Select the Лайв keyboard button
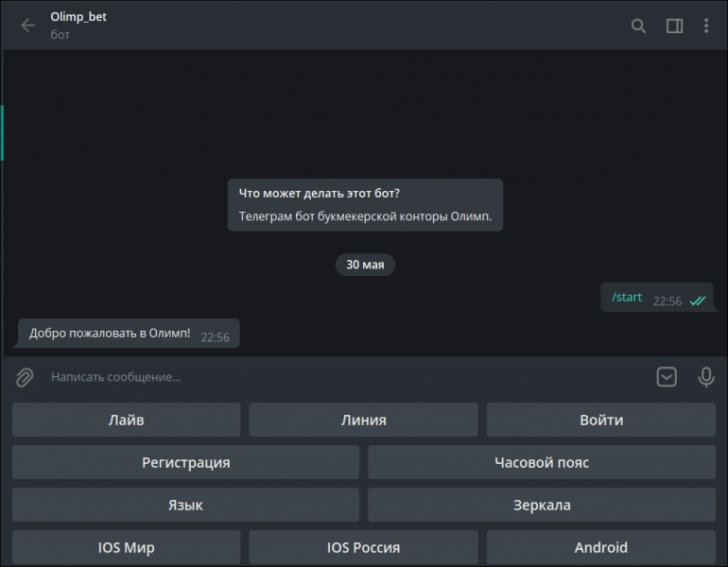 point(127,420)
